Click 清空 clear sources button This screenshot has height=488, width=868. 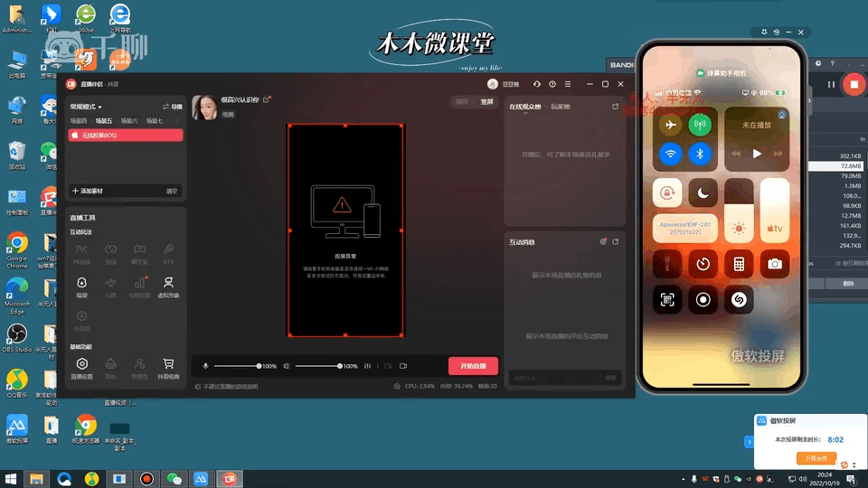point(172,191)
